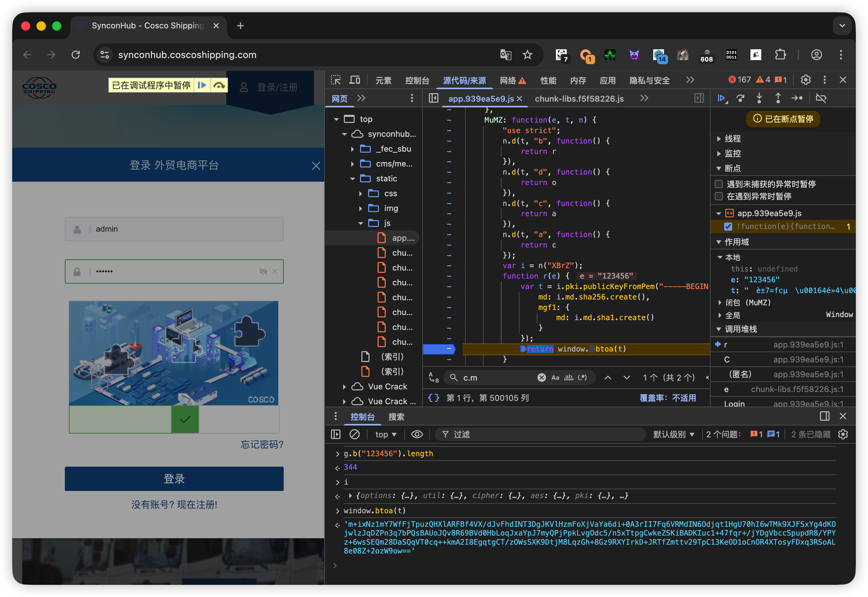Click the step into function arrow
Screen dimensions: 868x597
click(759, 98)
